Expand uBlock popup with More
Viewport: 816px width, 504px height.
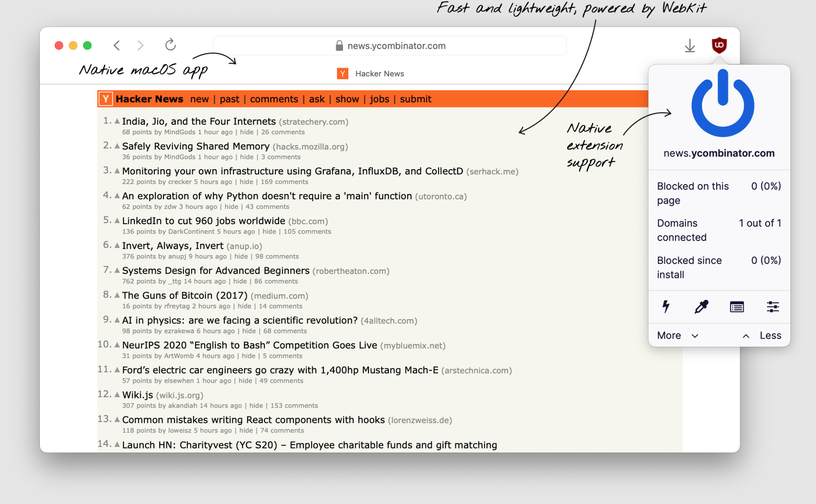pyautogui.click(x=678, y=335)
